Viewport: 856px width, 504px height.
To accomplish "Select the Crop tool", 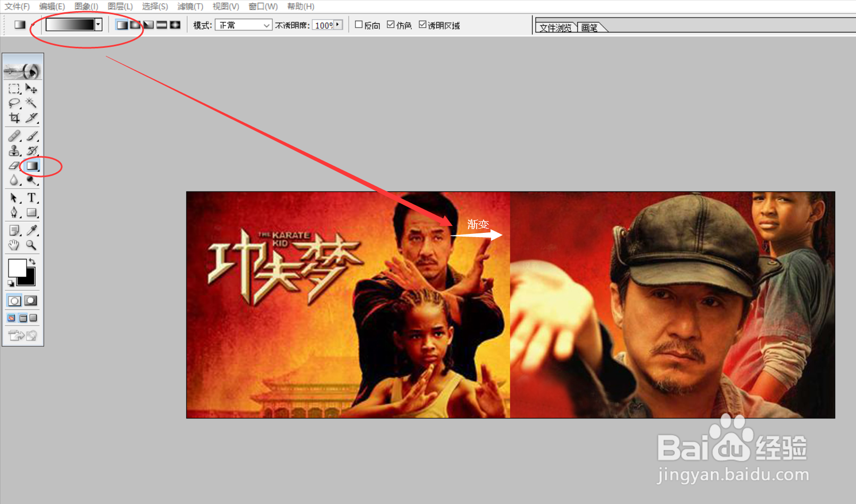I will pos(14,117).
